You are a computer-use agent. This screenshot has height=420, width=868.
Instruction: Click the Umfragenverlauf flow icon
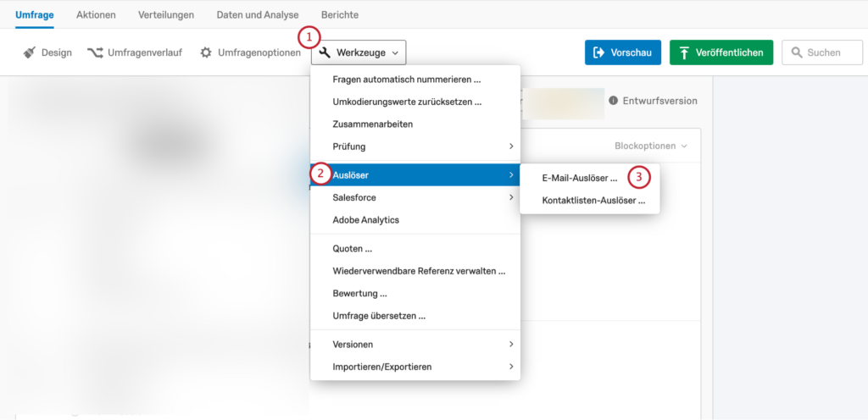95,52
